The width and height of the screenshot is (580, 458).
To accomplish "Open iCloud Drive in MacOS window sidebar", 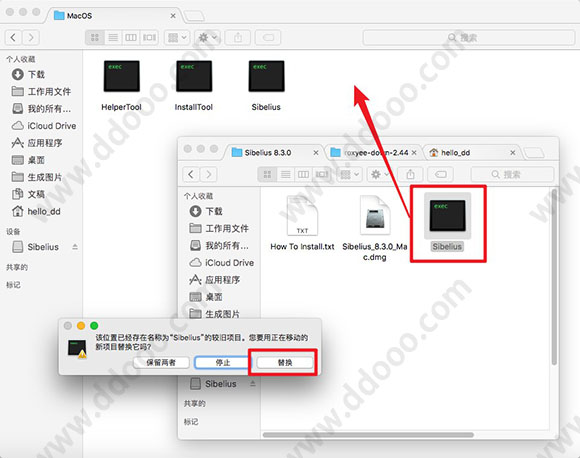I will point(44,126).
